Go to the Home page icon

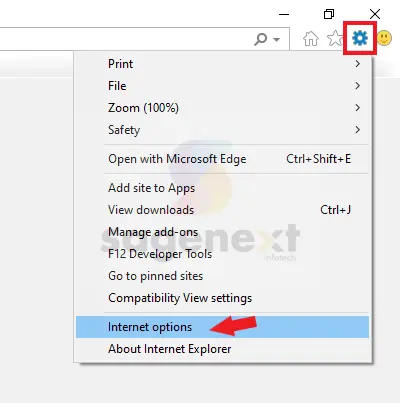pyautogui.click(x=311, y=38)
